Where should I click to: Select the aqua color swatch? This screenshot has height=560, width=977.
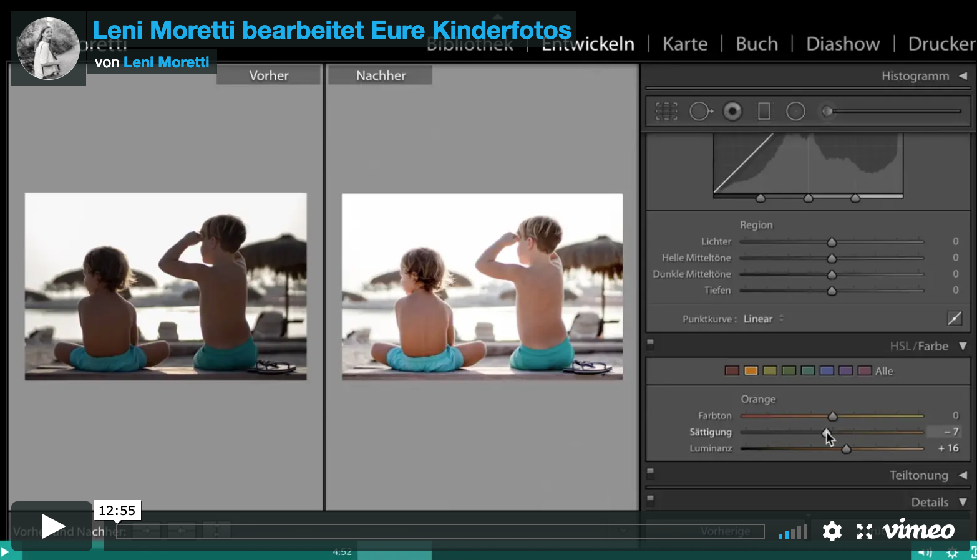pyautogui.click(x=808, y=371)
